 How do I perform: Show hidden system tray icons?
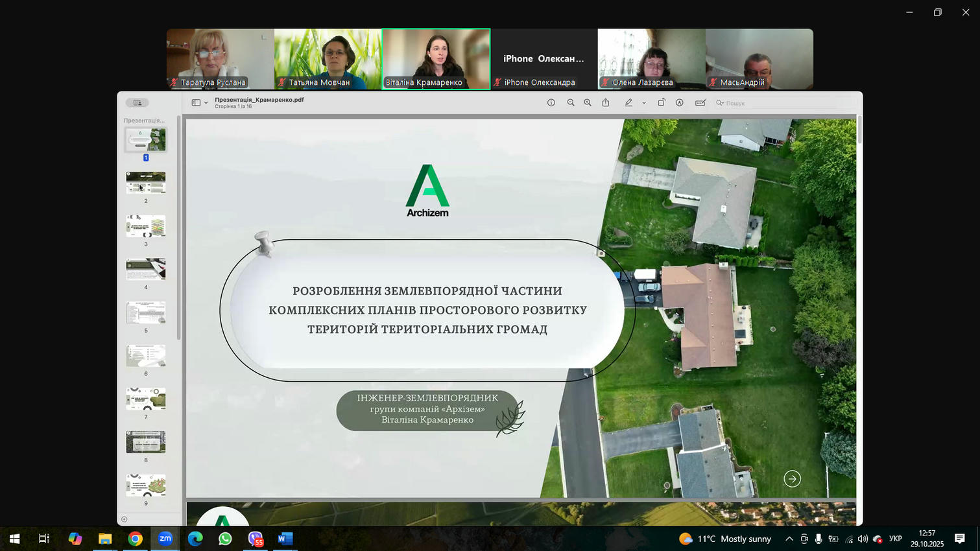click(789, 539)
